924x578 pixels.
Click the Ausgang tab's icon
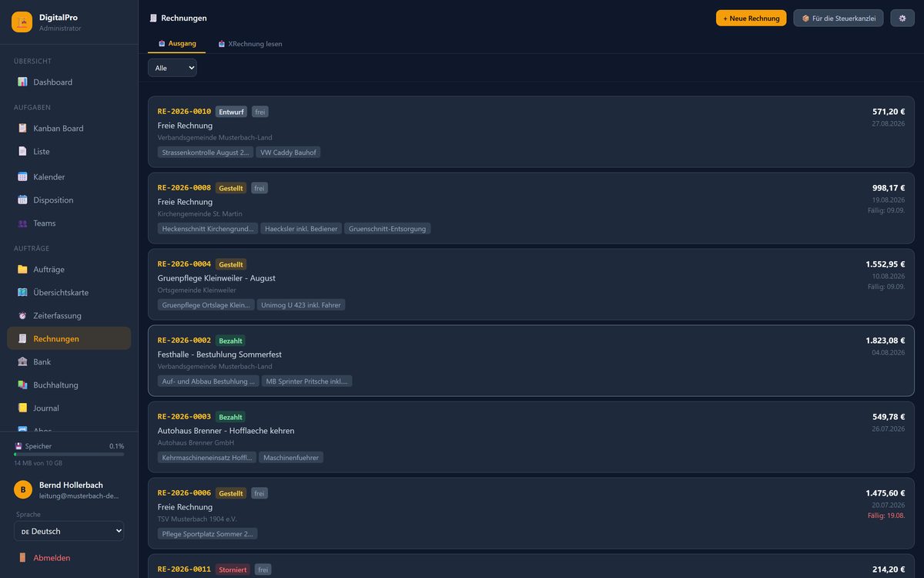162,44
